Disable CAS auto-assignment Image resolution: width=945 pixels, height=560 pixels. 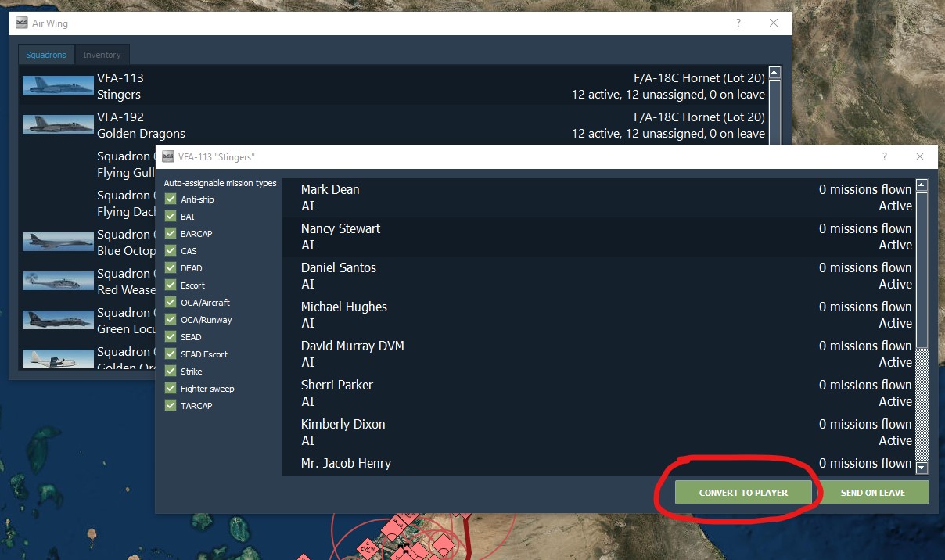171,251
